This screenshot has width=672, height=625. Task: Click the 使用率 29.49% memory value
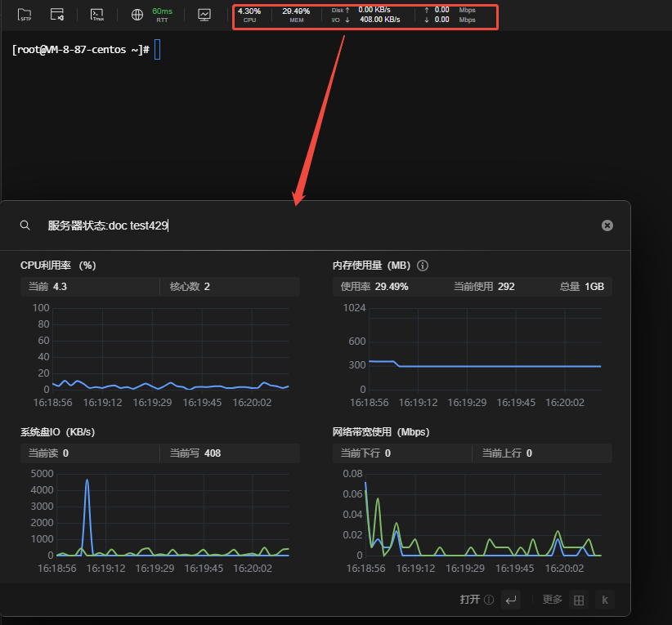pyautogui.click(x=374, y=287)
